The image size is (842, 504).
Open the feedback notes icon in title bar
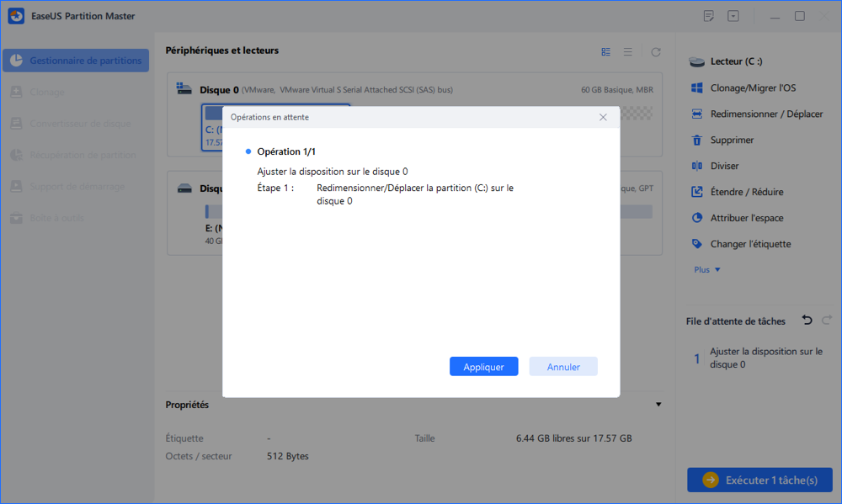709,16
